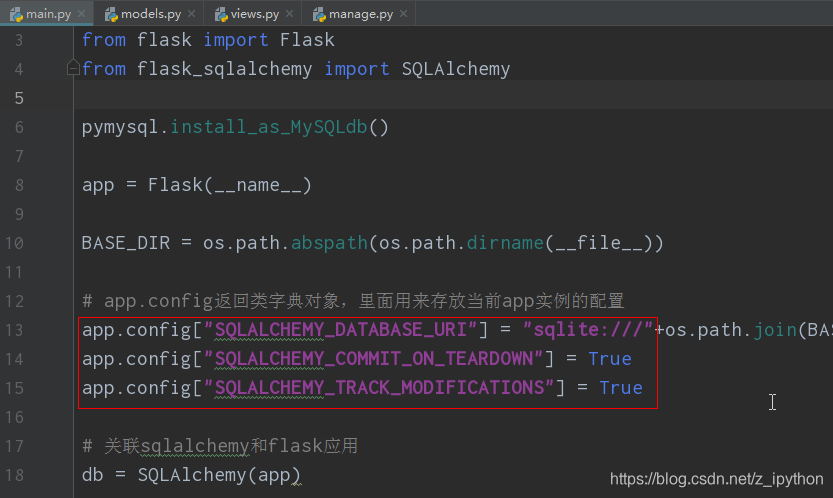The height and width of the screenshot is (498, 833).
Task: Click line number 18 in the gutter
Action: tap(14, 475)
